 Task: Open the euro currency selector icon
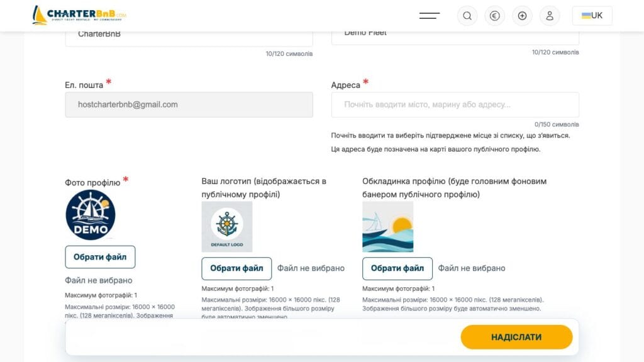point(494,16)
